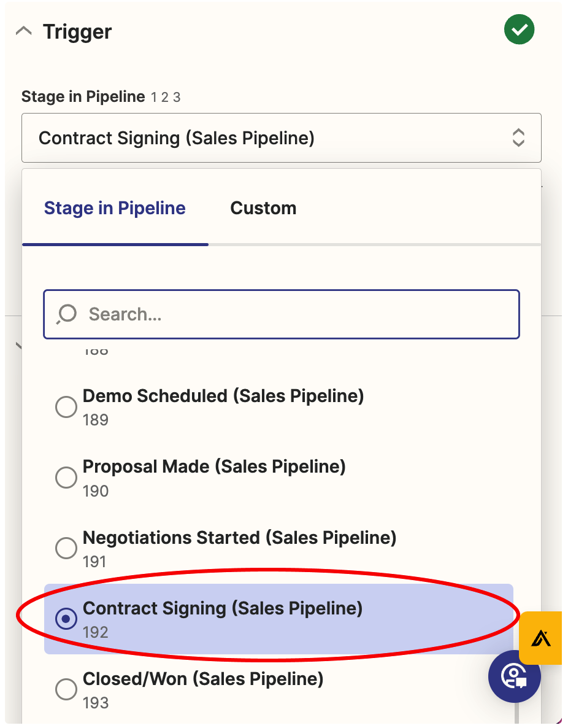
Task: Collapse the Trigger section chevron
Action: 23,31
